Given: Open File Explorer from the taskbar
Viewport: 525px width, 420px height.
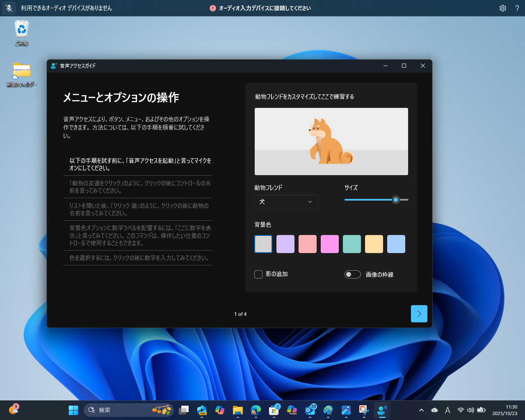Looking at the screenshot, I should 238,410.
